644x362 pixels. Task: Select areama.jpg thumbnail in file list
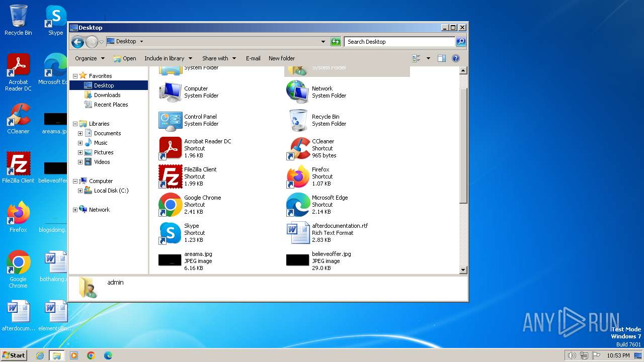click(x=170, y=260)
